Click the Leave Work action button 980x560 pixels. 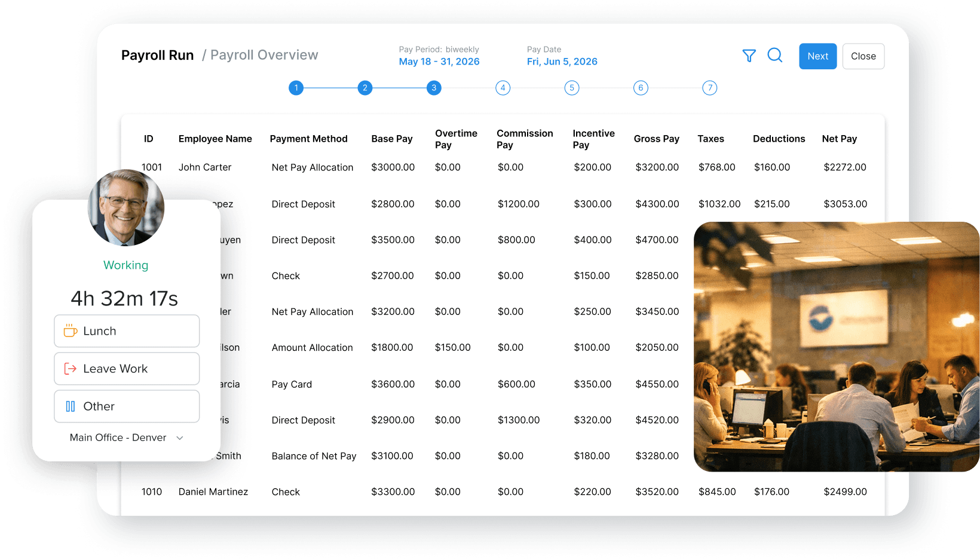pos(126,369)
